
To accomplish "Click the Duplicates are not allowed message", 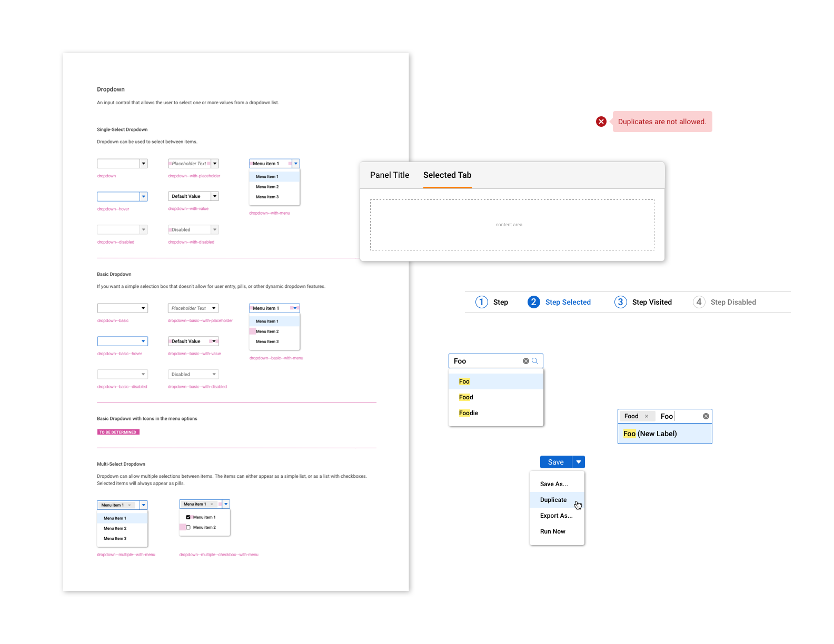I will point(662,122).
